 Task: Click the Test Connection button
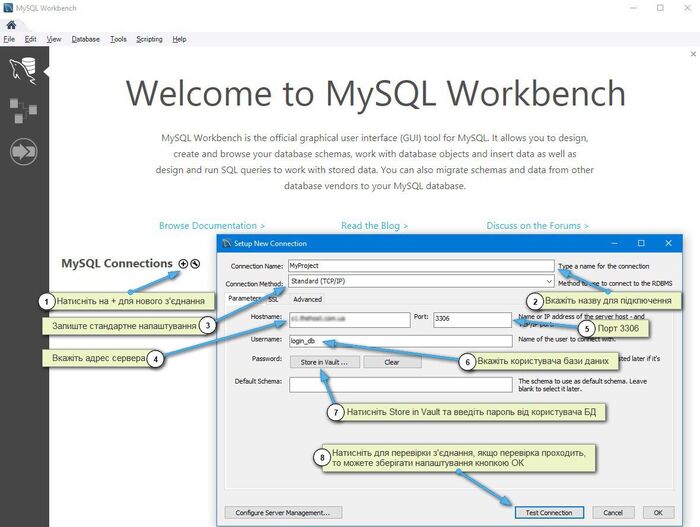coord(549,513)
